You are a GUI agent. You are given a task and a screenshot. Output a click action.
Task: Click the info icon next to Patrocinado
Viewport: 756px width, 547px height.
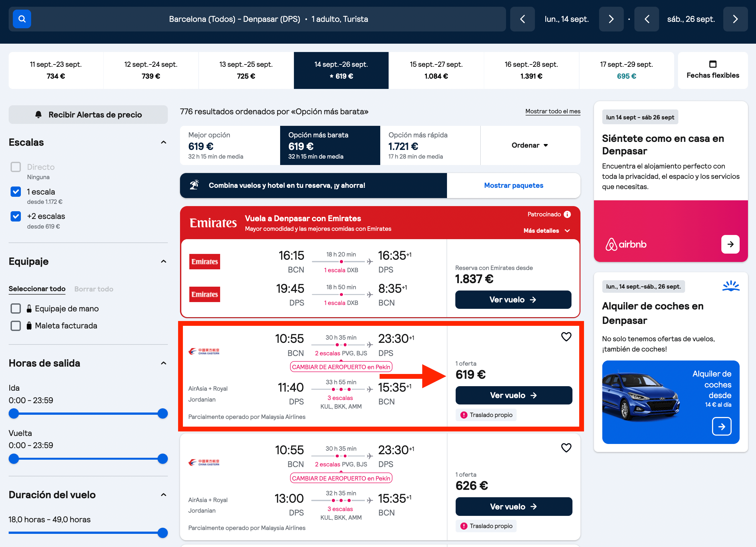567,214
